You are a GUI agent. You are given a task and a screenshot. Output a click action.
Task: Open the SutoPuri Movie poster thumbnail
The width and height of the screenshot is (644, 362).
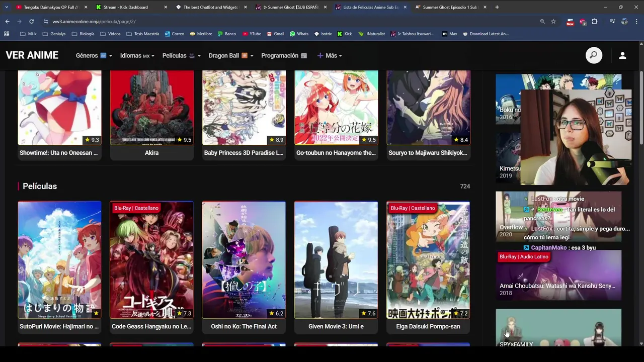pyautogui.click(x=59, y=260)
